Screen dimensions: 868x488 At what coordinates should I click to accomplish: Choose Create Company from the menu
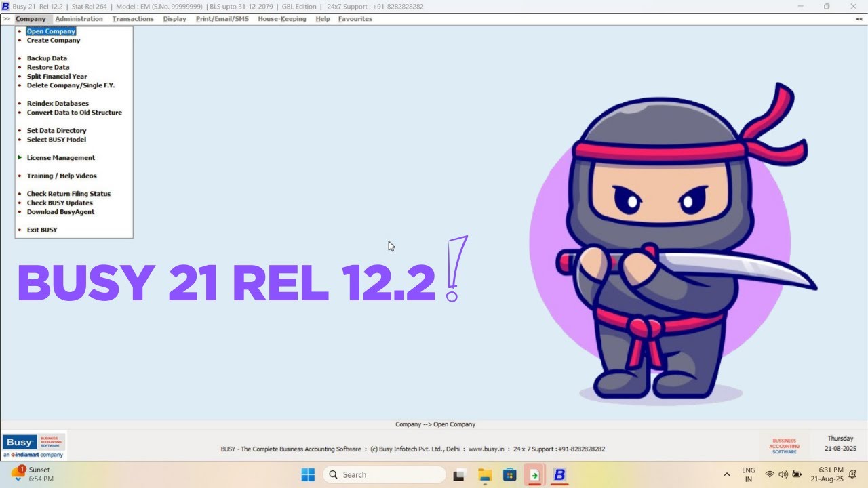[54, 41]
